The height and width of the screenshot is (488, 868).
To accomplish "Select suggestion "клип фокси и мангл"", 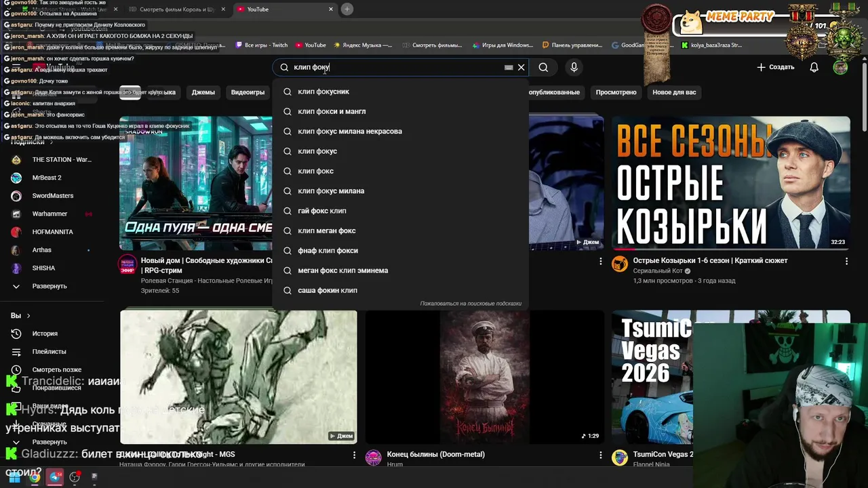I will (400, 111).
